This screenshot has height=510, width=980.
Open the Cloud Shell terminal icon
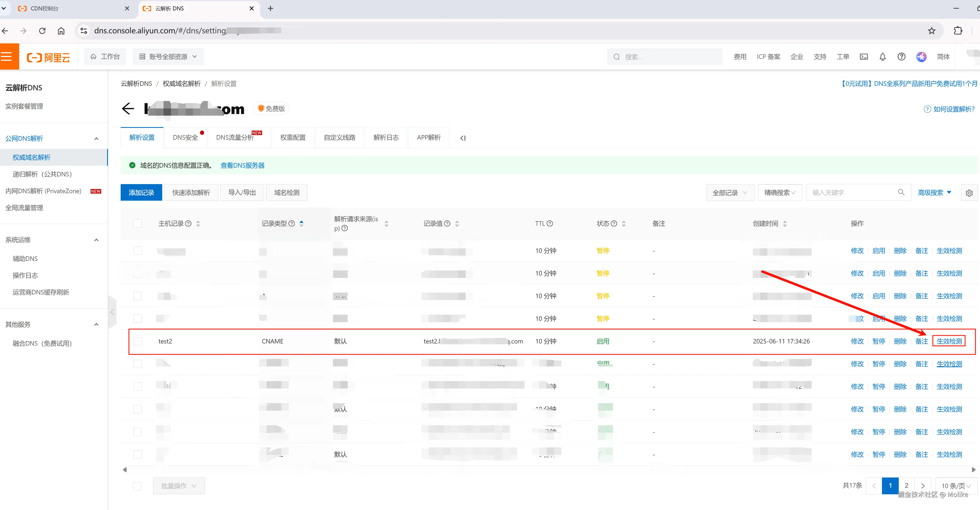pos(864,57)
